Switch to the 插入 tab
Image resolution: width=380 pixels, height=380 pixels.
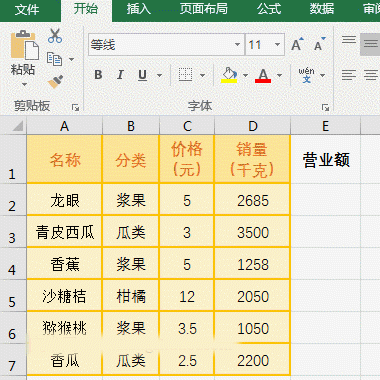tap(138, 9)
